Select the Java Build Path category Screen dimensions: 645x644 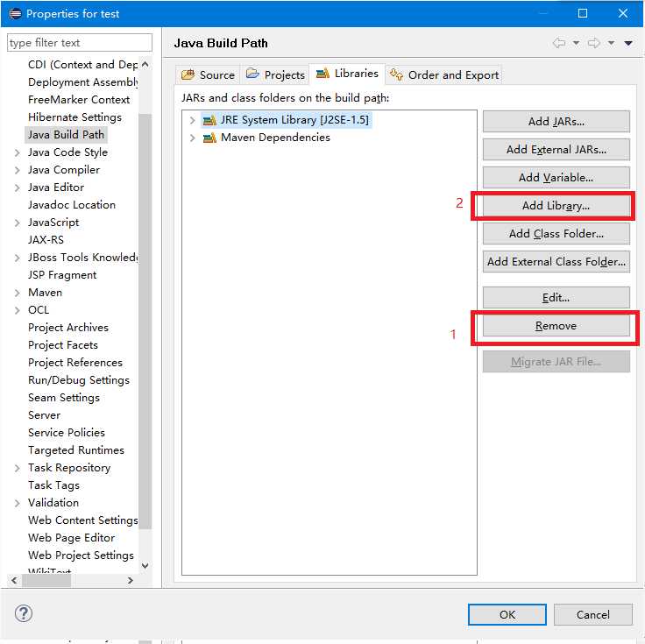[x=66, y=135]
